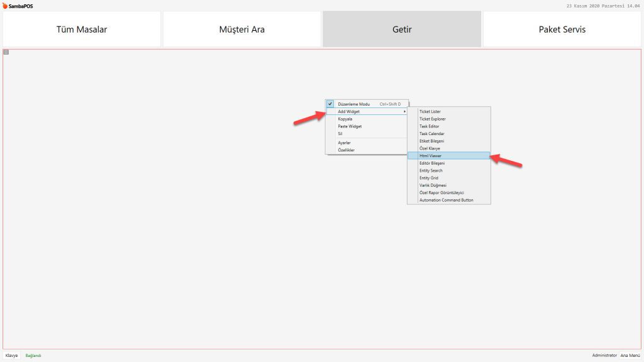Select the Task Editor widget
644x362 pixels.
pyautogui.click(x=429, y=126)
